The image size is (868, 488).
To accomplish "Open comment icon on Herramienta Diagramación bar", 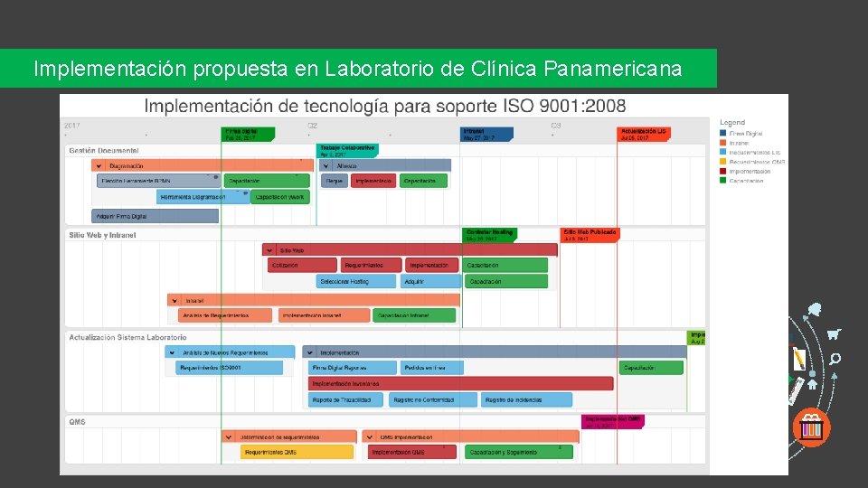I will (245, 193).
